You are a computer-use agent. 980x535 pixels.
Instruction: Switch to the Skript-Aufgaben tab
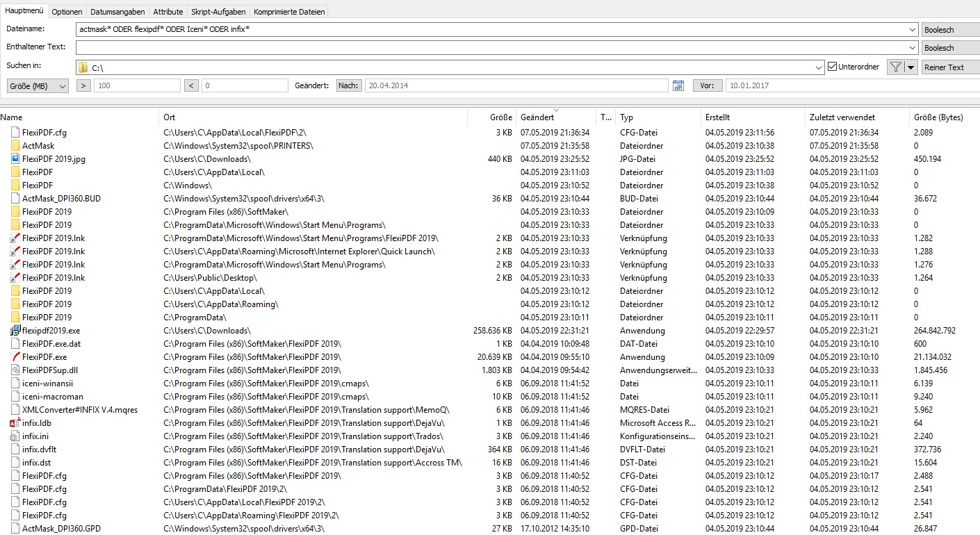coord(219,12)
